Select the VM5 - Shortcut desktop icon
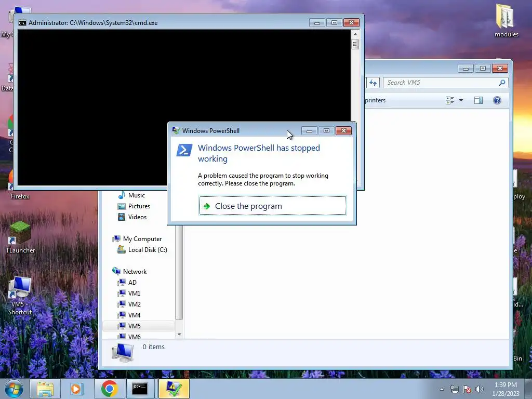 [20, 296]
